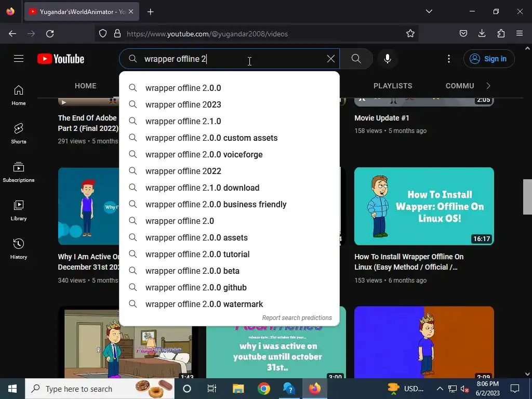Image resolution: width=532 pixels, height=399 pixels.
Task: Show hidden system tray icons
Action: click(440, 389)
